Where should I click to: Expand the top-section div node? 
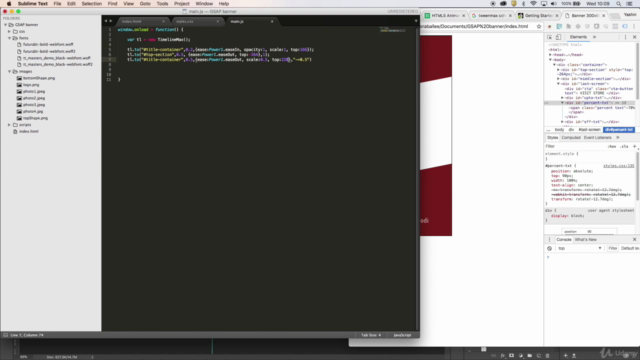point(558,70)
